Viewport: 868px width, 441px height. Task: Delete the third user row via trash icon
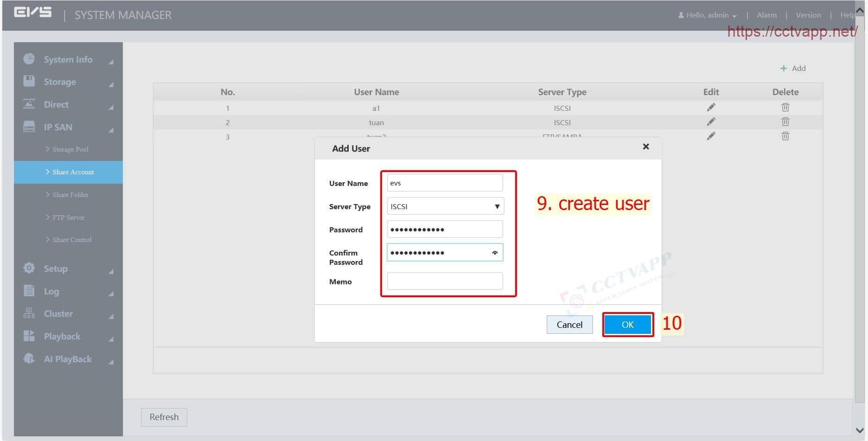click(x=785, y=136)
